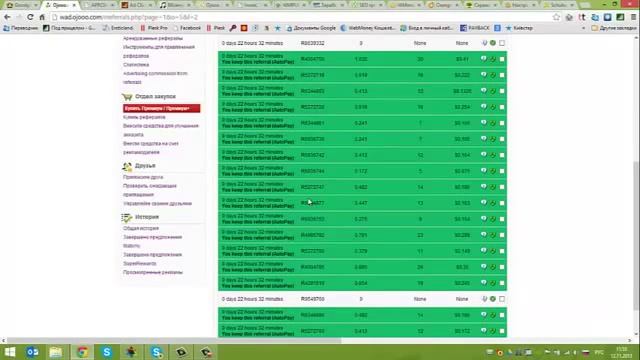
Task: Switch to the All Cli... browser tab
Action: point(137,5)
